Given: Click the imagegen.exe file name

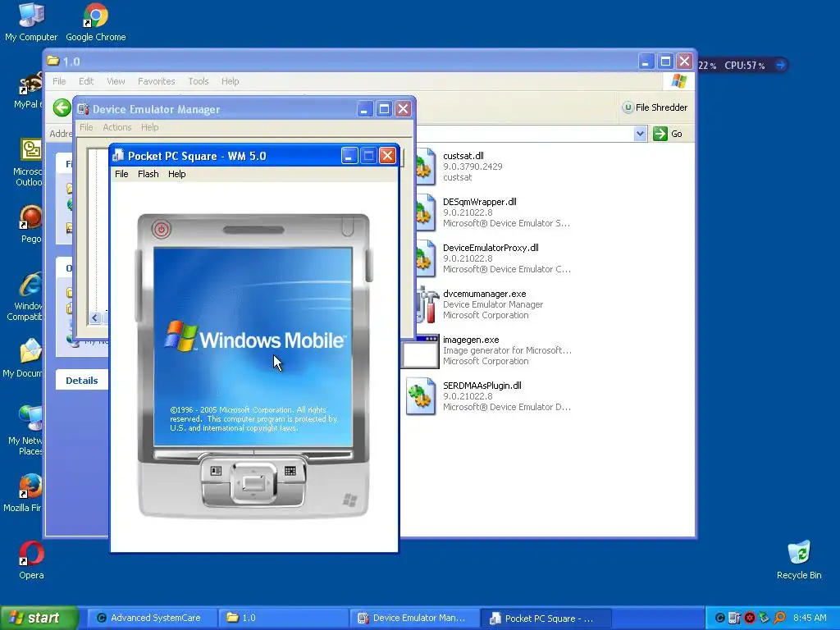Looking at the screenshot, I should click(471, 340).
